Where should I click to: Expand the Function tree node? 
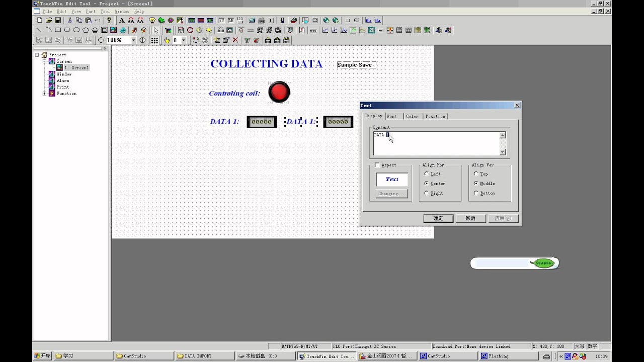point(44,94)
